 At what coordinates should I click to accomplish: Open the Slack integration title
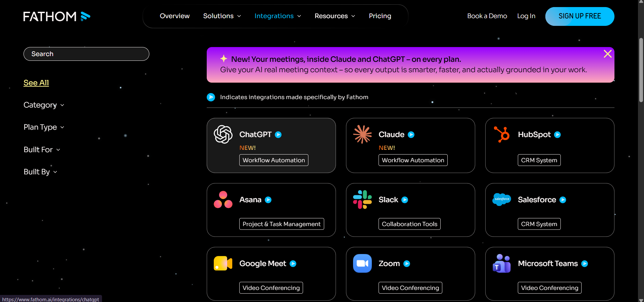tap(388, 200)
